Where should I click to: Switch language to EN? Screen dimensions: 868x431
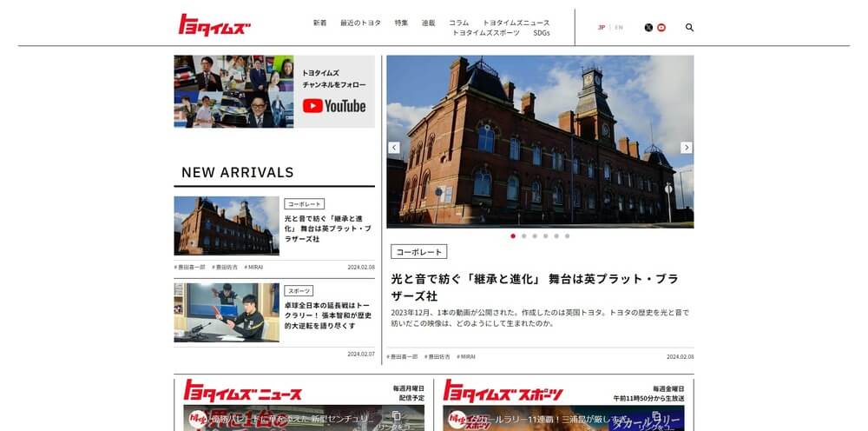[x=618, y=28]
